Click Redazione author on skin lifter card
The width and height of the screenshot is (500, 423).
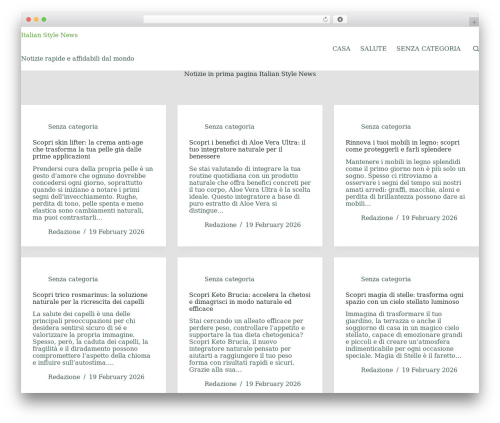click(64, 232)
